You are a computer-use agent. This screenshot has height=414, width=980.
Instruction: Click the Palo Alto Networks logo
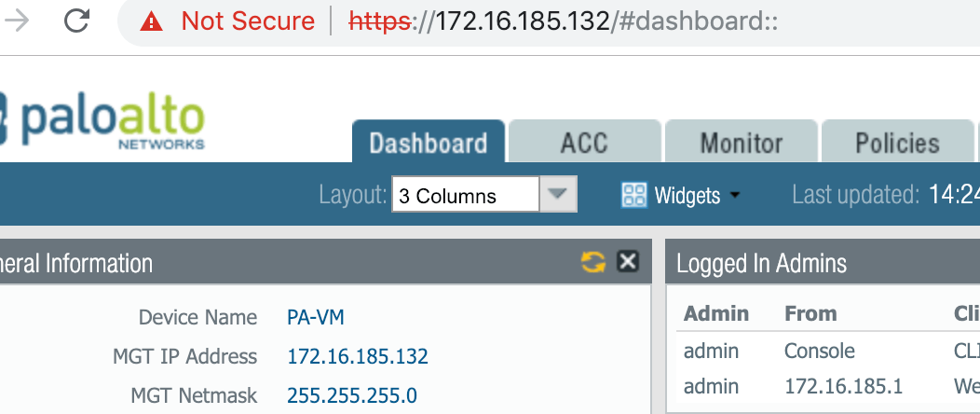pyautogui.click(x=102, y=122)
